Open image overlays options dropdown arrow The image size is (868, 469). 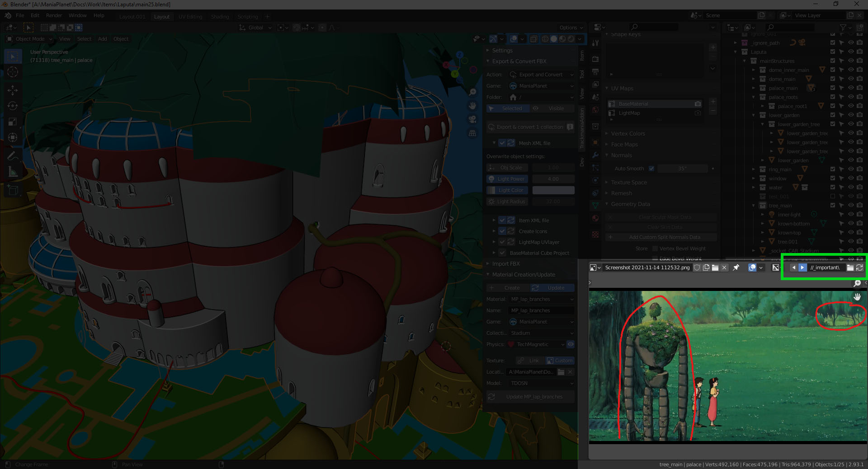point(761,267)
